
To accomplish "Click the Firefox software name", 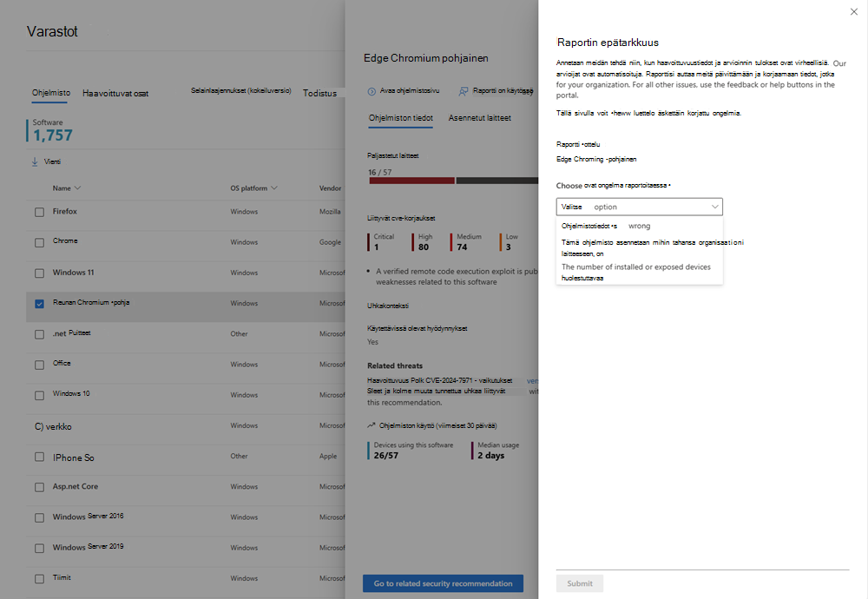I will coord(65,212).
